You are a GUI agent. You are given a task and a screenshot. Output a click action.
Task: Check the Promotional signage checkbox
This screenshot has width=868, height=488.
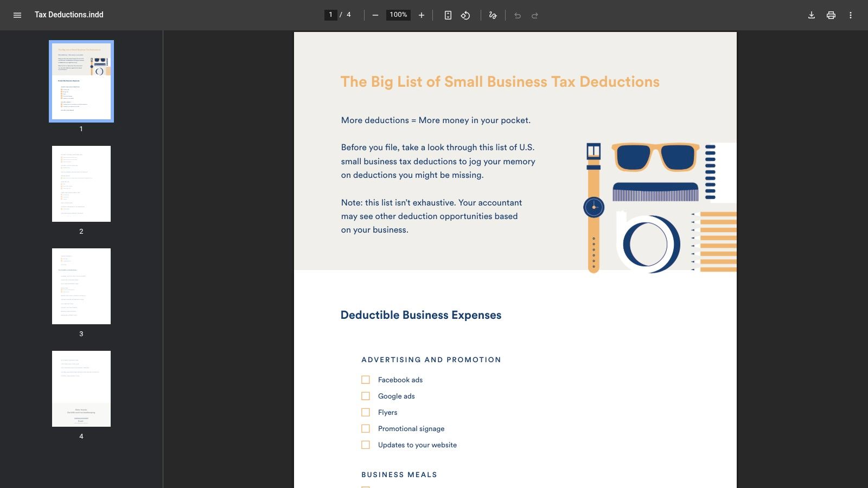366,429
